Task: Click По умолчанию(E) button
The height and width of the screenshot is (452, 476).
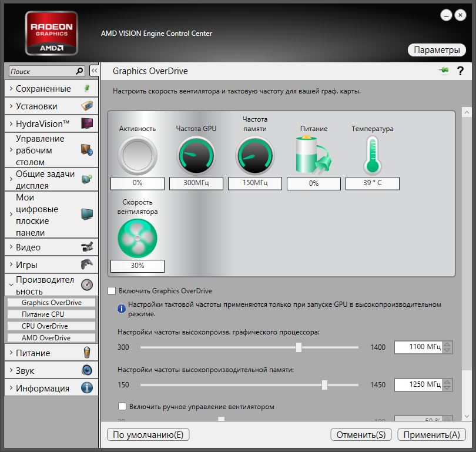Action: coord(148,434)
